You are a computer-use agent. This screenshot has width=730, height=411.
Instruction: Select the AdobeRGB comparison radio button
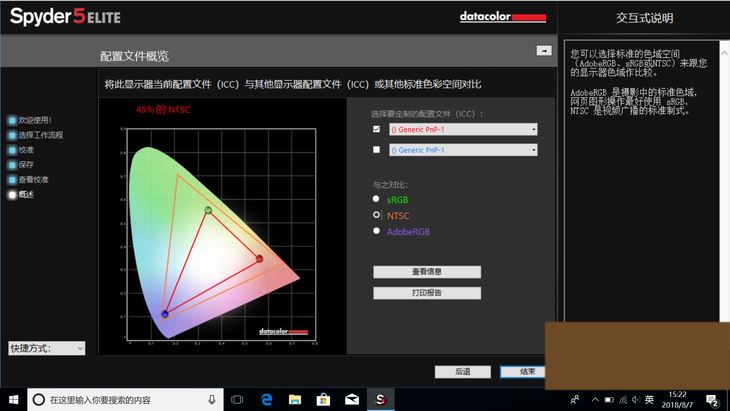click(376, 230)
